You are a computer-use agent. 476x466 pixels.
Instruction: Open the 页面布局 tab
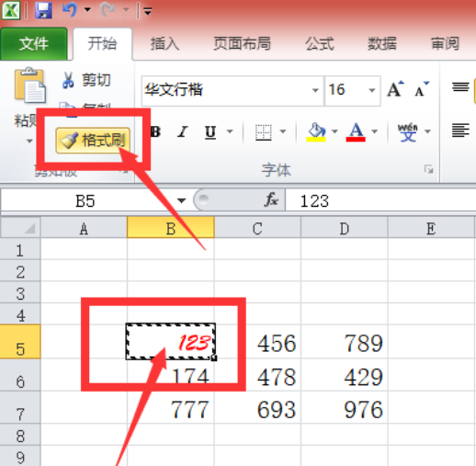[242, 43]
